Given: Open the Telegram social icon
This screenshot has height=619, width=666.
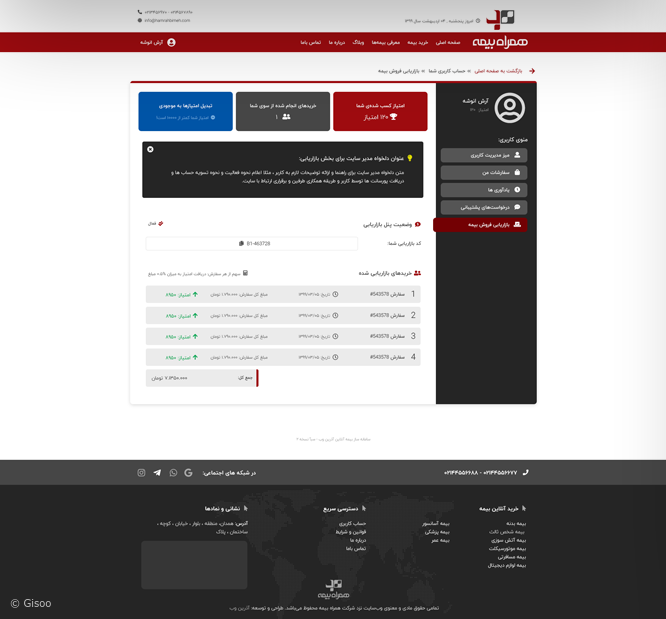Looking at the screenshot, I should click(157, 473).
